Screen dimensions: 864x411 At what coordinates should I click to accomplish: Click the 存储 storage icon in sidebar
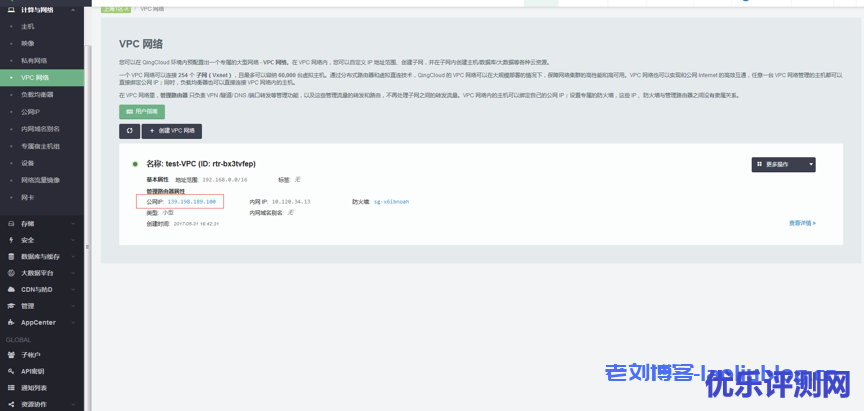click(x=11, y=224)
